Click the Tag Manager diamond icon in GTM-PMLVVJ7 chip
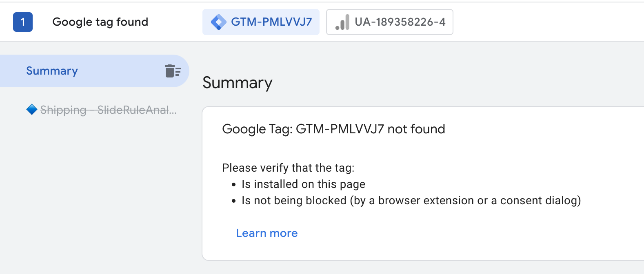This screenshot has height=274, width=644. point(219,22)
